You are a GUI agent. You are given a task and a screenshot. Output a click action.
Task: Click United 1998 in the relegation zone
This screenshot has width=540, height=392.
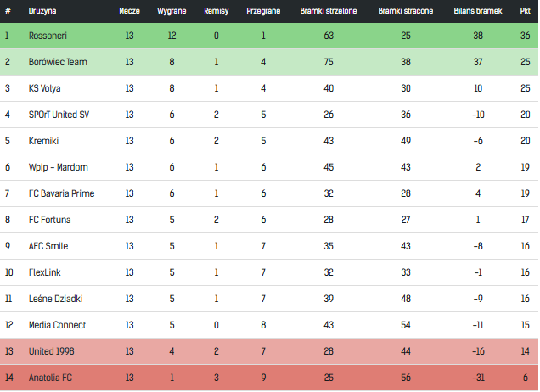[51, 351]
